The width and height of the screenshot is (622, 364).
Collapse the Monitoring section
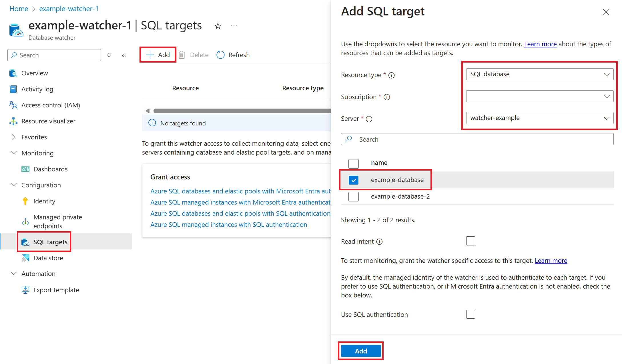pos(13,153)
